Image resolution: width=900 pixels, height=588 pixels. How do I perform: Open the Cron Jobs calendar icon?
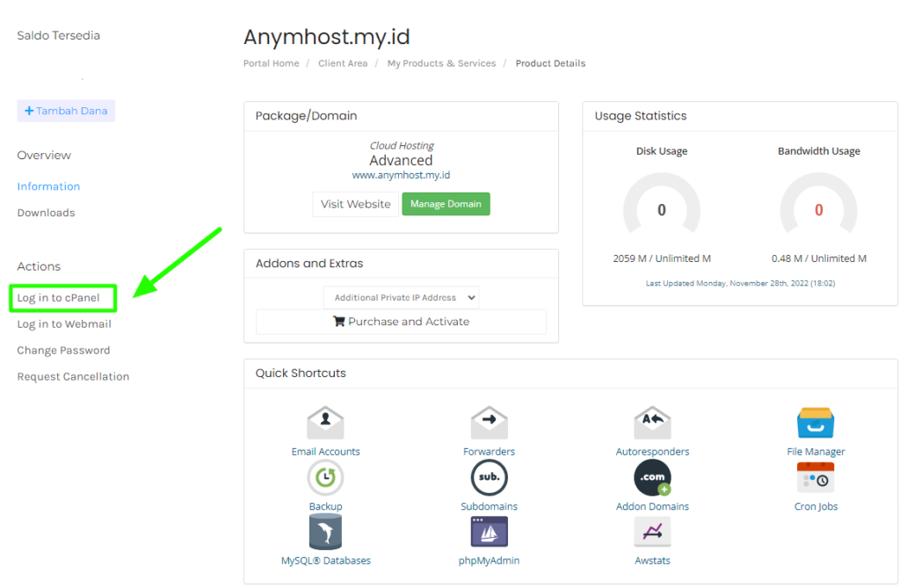click(816, 478)
